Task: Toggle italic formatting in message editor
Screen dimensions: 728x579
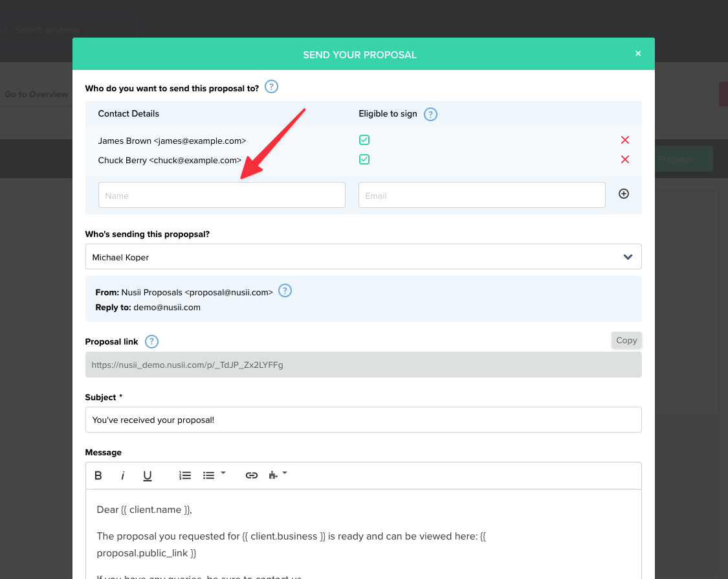Action: (x=122, y=475)
